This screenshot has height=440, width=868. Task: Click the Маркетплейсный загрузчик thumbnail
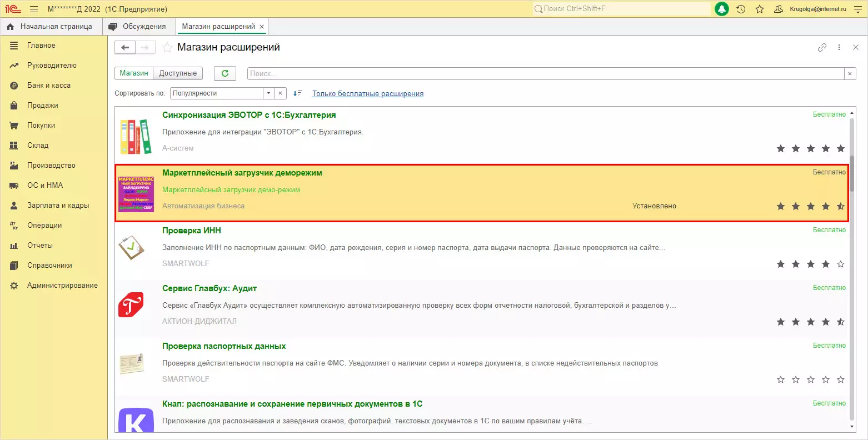(136, 194)
